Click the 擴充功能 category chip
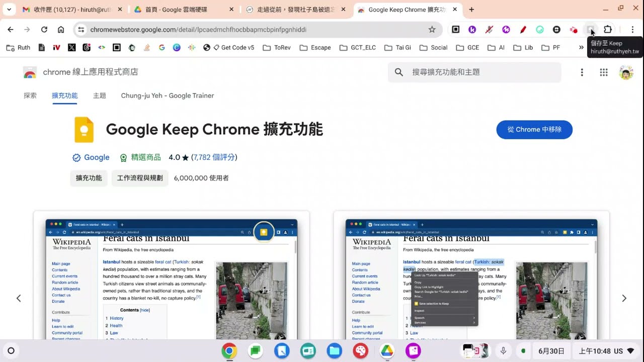Screen dimensions: 644x362 89,178
